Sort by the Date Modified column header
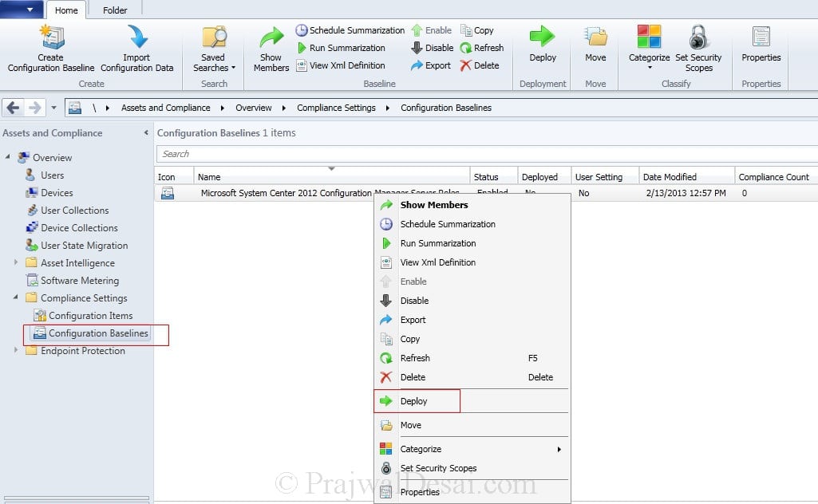Viewport: 818px width, 504px height. [686, 177]
